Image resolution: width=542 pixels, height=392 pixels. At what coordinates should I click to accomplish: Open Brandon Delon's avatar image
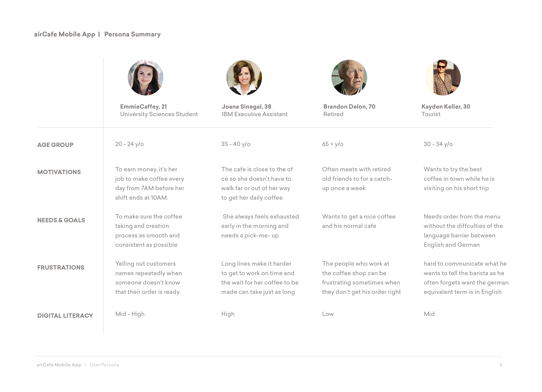pos(349,77)
